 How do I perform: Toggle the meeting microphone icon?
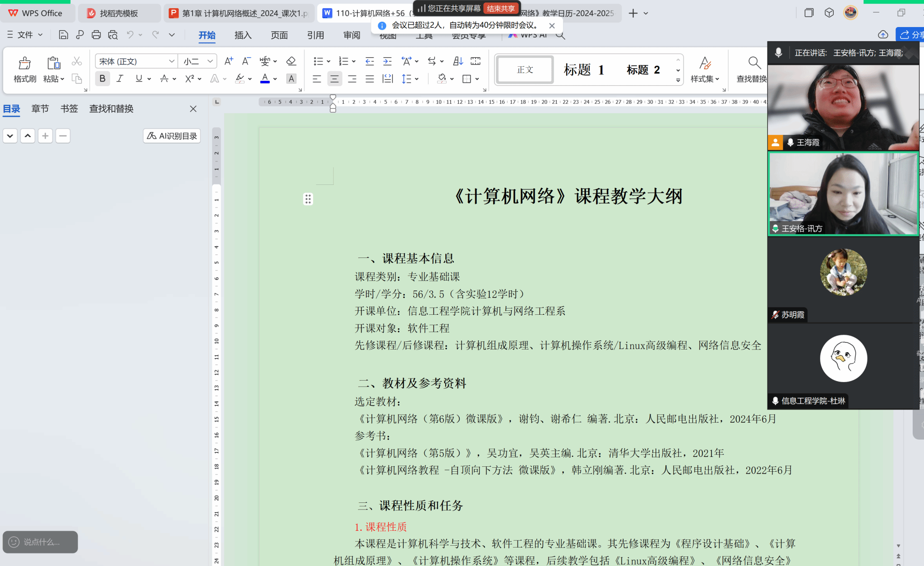click(778, 53)
